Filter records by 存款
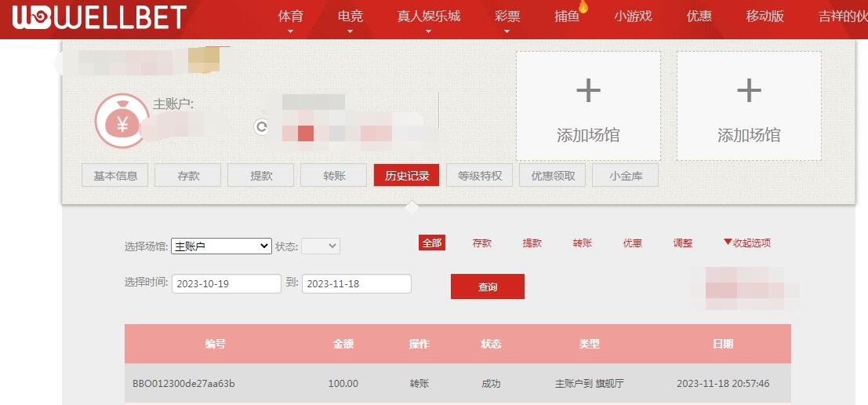 point(481,243)
